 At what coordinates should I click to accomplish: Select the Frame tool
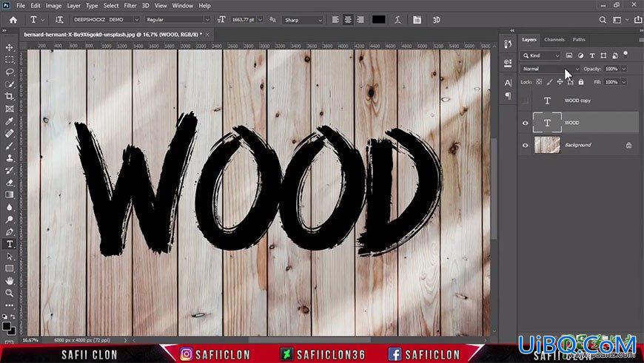pyautogui.click(x=10, y=109)
